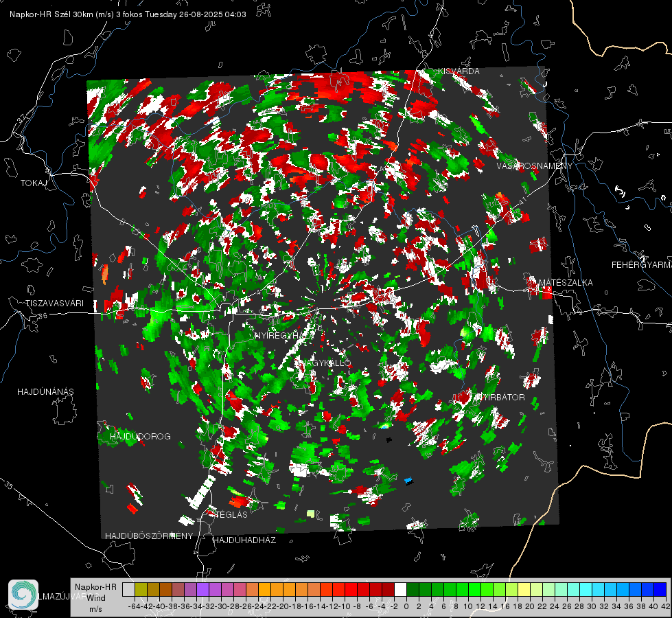The height and width of the screenshot is (618, 672).
Task: Click the MÁTÉSZALKA city label
Action: click(x=566, y=283)
